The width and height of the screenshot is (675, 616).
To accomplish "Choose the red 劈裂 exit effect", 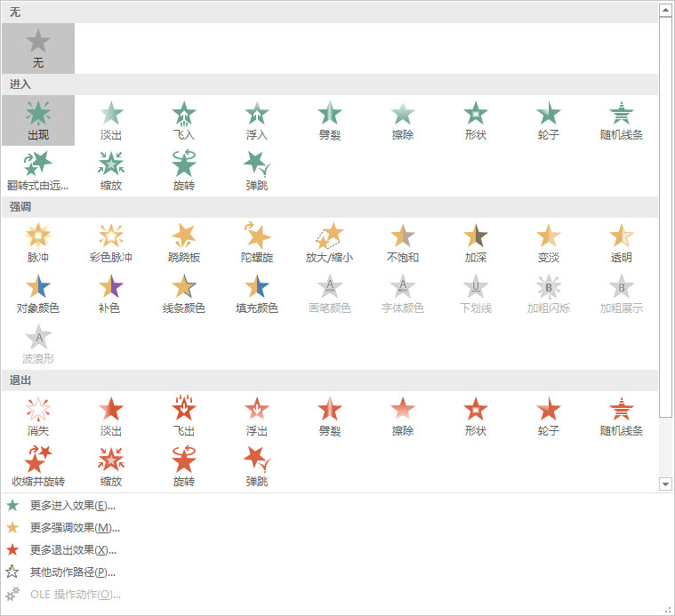I will (330, 416).
